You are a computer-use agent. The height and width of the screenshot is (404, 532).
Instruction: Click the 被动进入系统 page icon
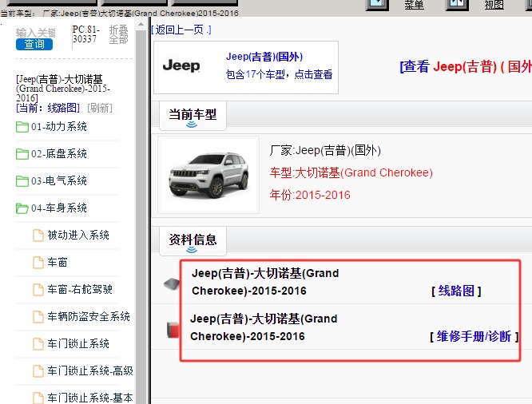pyautogui.click(x=38, y=235)
